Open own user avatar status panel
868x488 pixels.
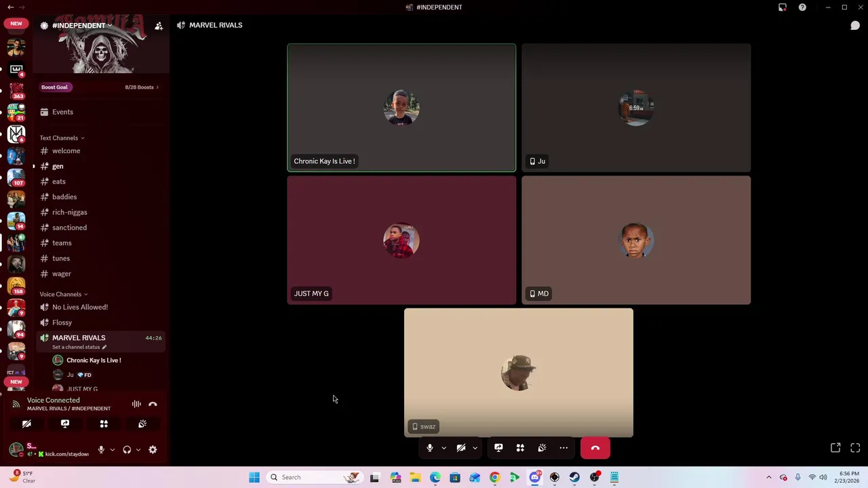pyautogui.click(x=16, y=449)
